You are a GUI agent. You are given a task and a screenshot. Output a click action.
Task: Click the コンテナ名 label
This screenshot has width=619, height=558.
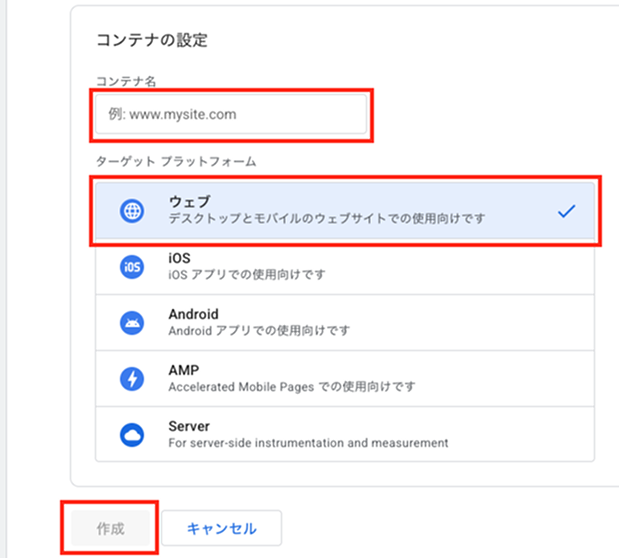click(126, 81)
